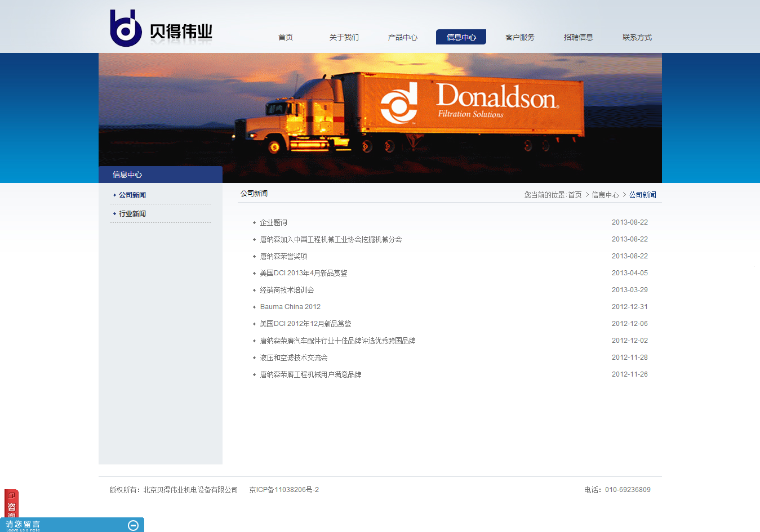Open the 产品中心 menu item
This screenshot has width=760, height=532.
pos(402,37)
